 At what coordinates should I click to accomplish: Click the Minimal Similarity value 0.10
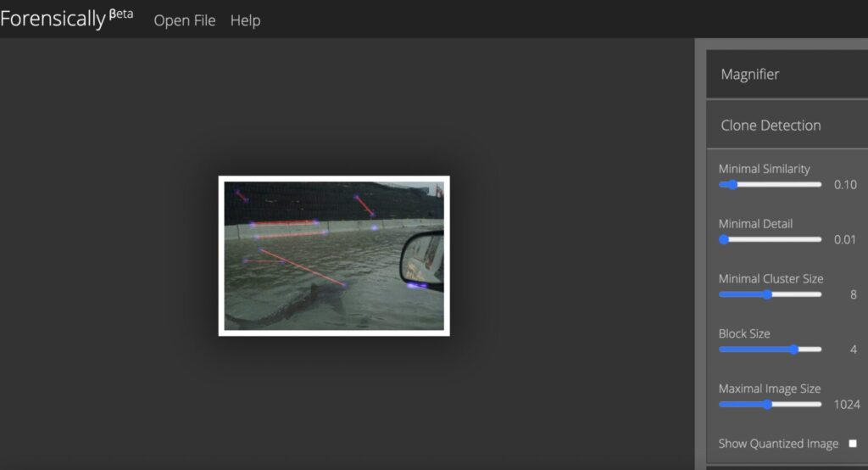tap(845, 185)
